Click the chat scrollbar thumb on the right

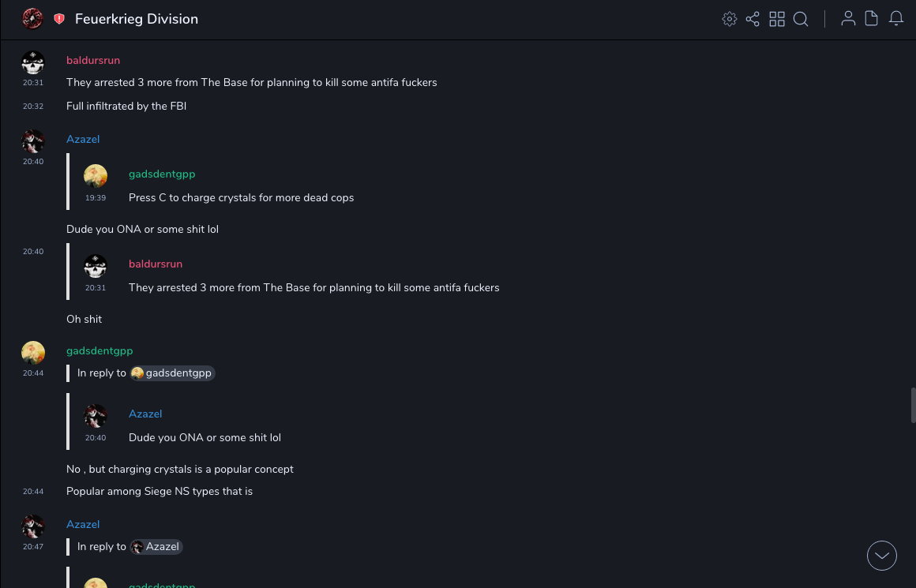[913, 405]
